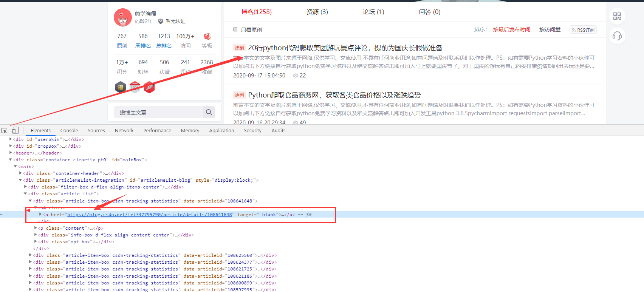Viewport: 644px width, 292px height.
Task: Expand the div id="userSkin" node
Action: coord(11,139)
